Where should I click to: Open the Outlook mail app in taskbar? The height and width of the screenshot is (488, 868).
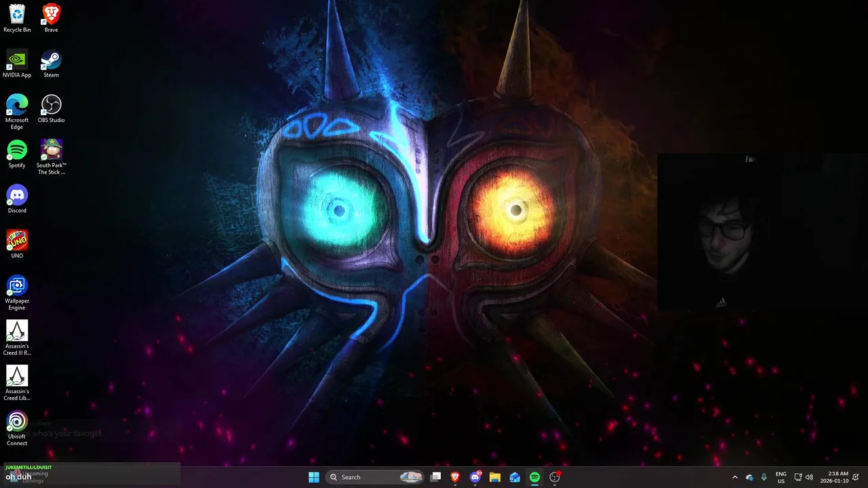coord(515,477)
